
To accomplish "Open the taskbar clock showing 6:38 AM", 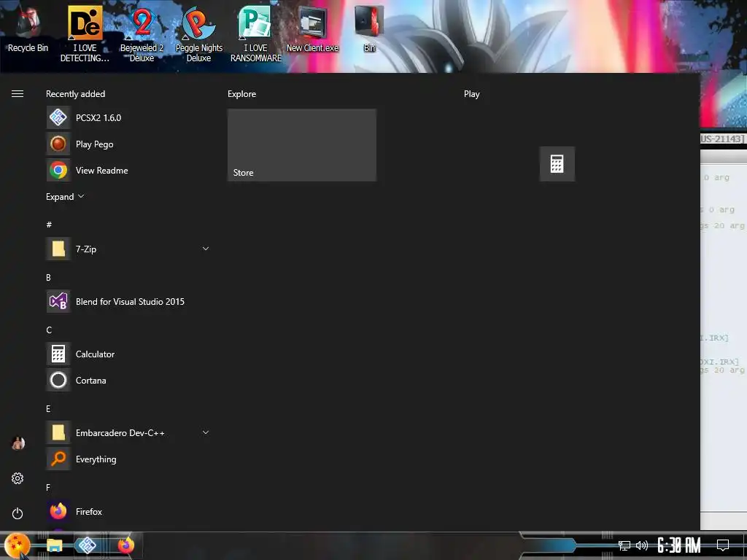I will [x=679, y=545].
